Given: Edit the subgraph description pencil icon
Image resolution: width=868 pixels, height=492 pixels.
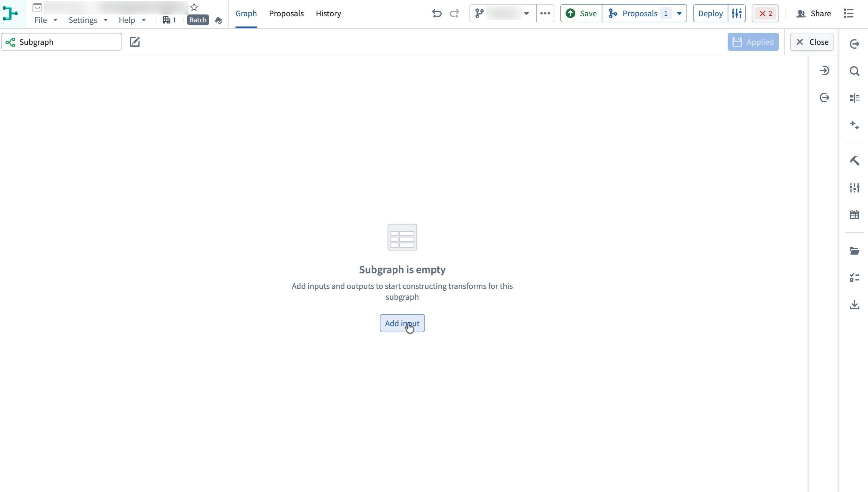Looking at the screenshot, I should point(135,42).
